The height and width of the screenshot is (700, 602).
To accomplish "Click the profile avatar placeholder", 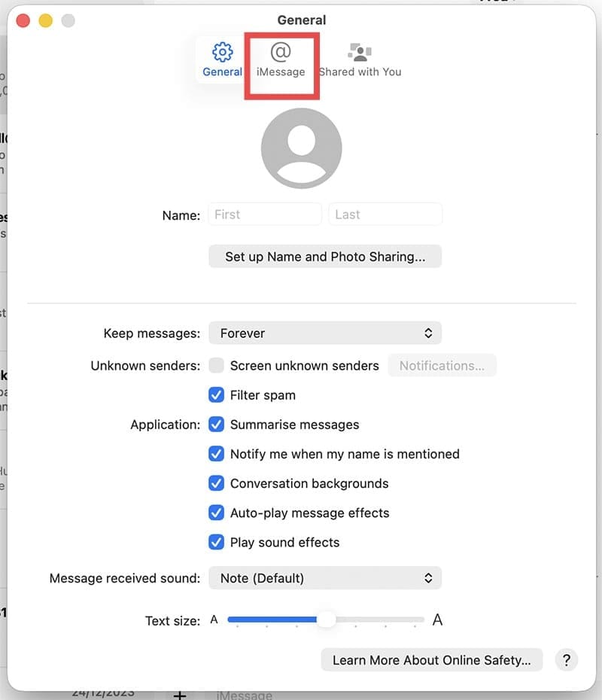I will 301,148.
